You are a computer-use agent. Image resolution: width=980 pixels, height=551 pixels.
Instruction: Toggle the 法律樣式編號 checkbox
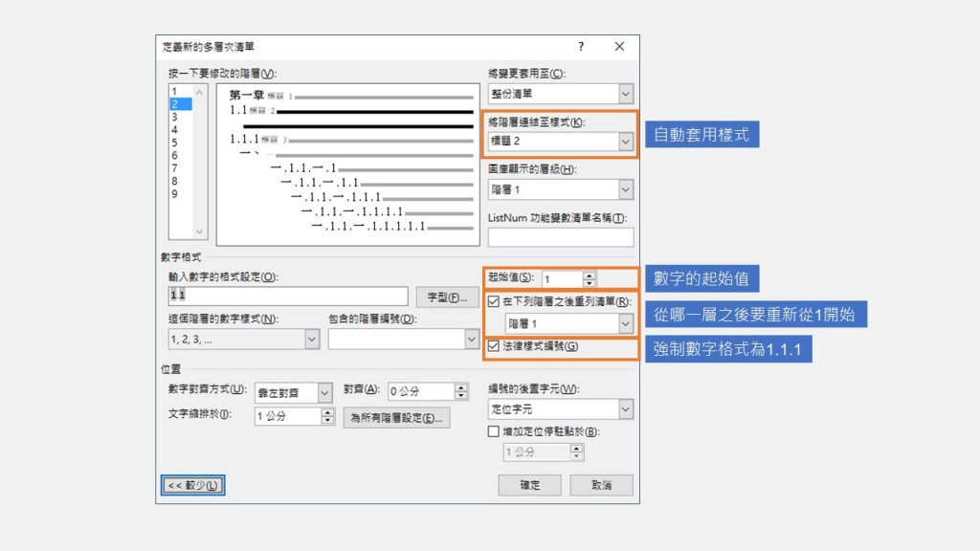coord(494,346)
